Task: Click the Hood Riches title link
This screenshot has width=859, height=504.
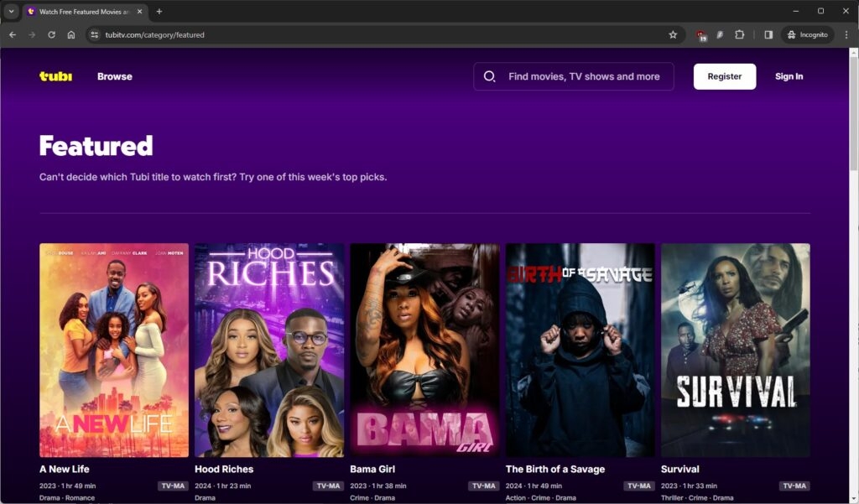Action: (x=224, y=469)
